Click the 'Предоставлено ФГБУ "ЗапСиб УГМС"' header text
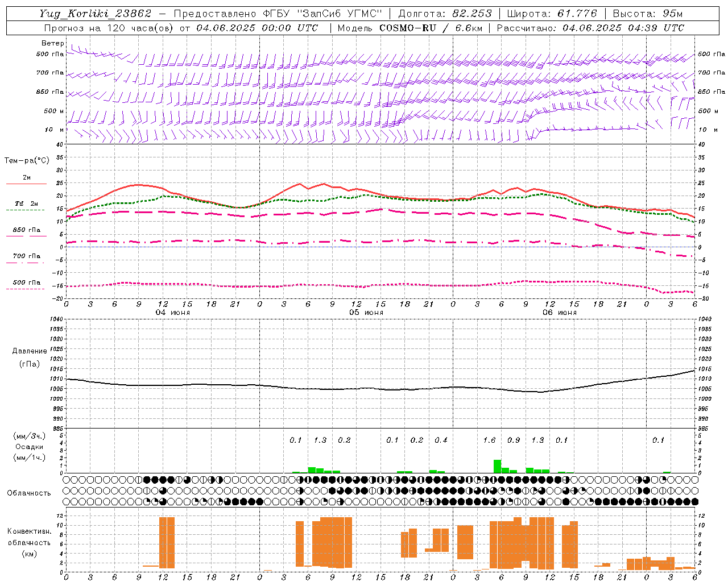Screen dimensions: 728x582 (278, 14)
